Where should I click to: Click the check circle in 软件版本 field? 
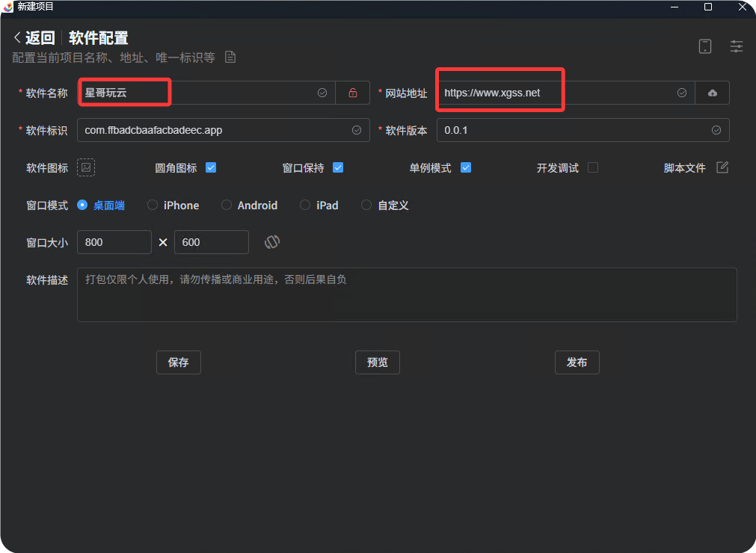coord(716,130)
